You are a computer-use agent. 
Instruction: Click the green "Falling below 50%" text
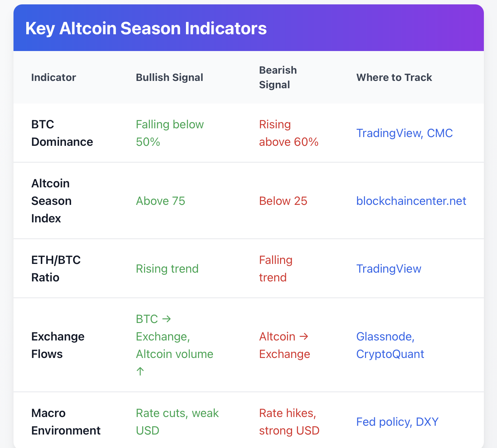[x=170, y=133]
